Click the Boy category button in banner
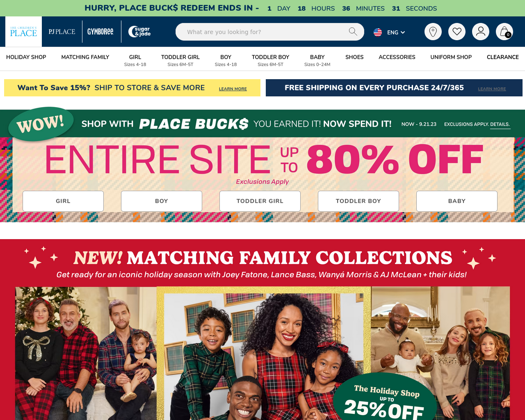Image resolution: width=525 pixels, height=420 pixels. pos(162,201)
